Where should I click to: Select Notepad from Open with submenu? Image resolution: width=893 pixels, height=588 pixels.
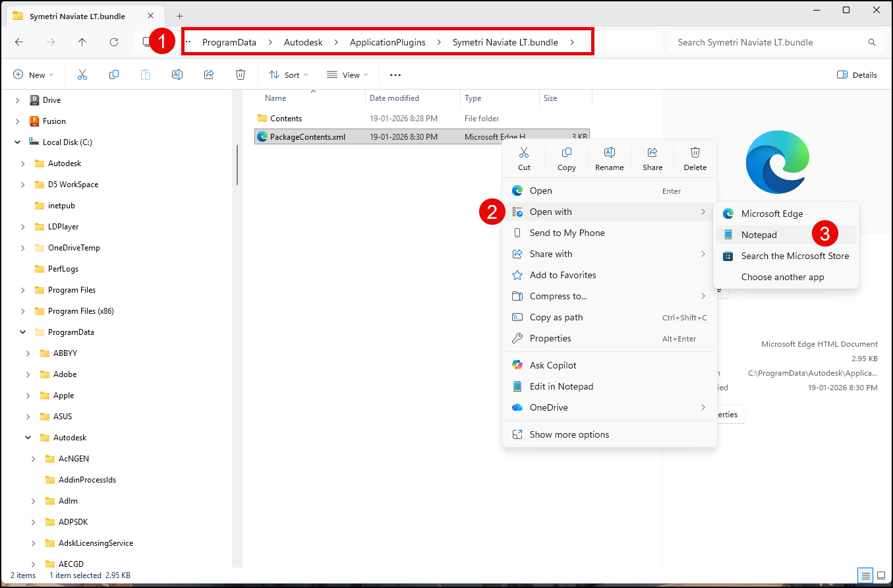coord(786,235)
